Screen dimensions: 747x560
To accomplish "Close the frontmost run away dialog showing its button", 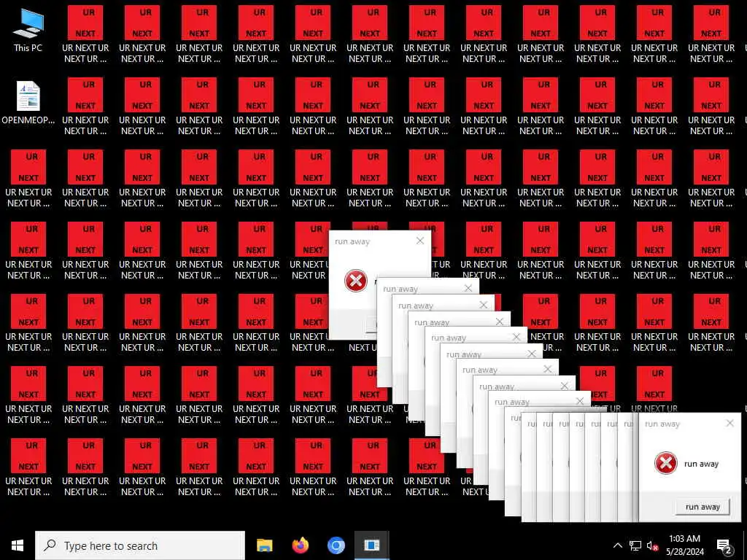I will (729, 423).
